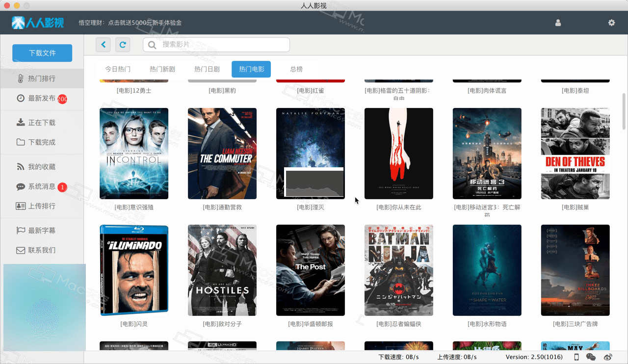Click the 悟空理财 promotion link in header

pos(130,23)
